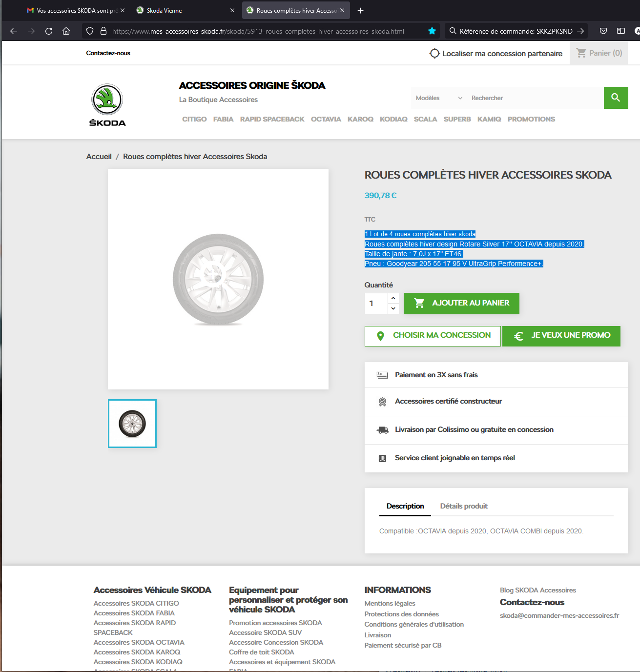Viewport: 640px width, 672px height.
Task: Open the browser sidebar icon
Action: (x=621, y=31)
